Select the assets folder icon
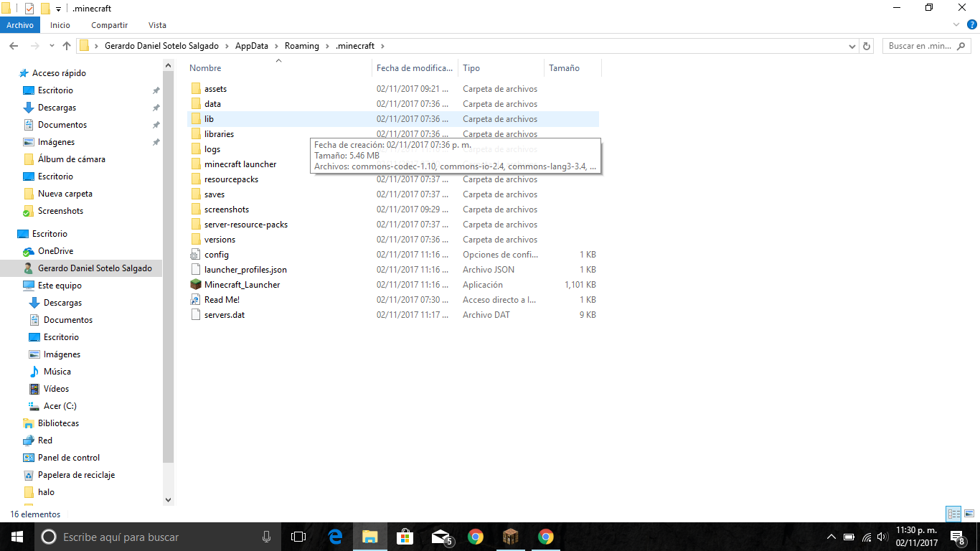The image size is (980, 551). (196, 89)
